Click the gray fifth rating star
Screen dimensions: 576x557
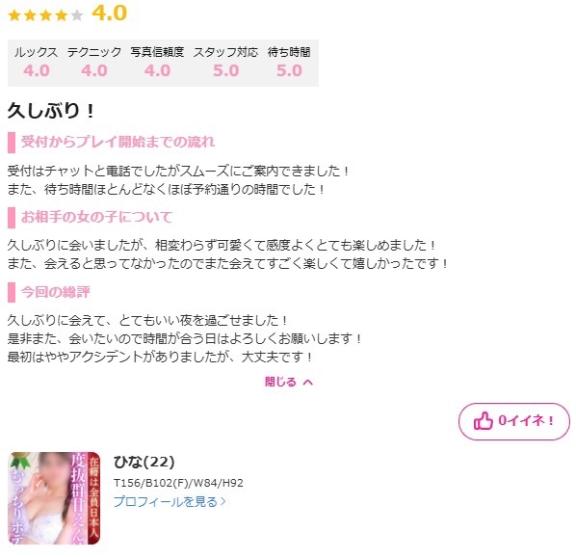(77, 15)
